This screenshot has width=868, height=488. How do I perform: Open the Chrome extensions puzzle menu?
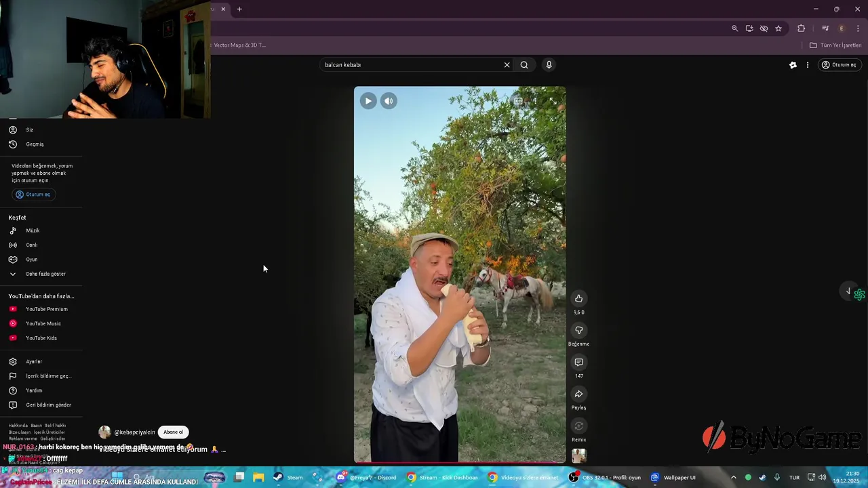[802, 28]
